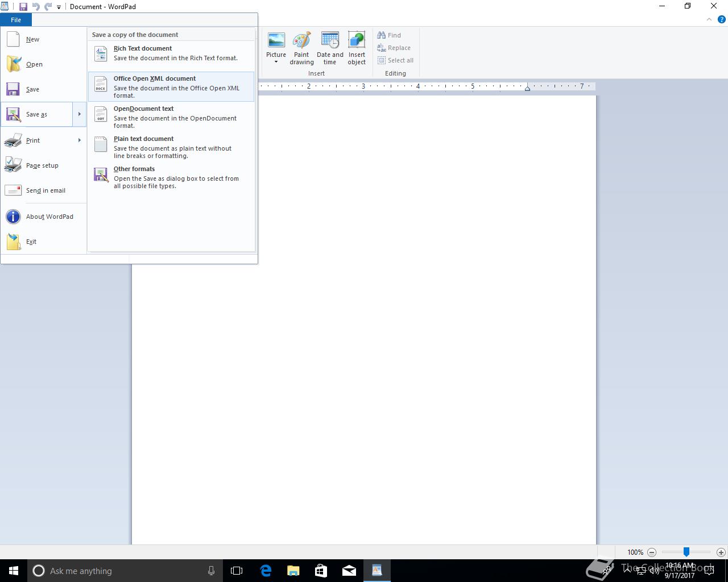Open the Mail app on taskbar
This screenshot has height=582, width=728.
349,571
